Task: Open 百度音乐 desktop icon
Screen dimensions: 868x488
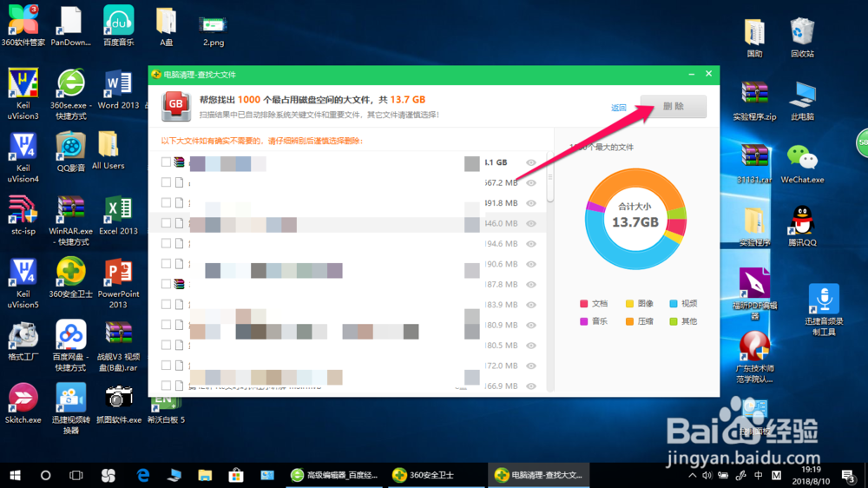Action: pos(118,26)
